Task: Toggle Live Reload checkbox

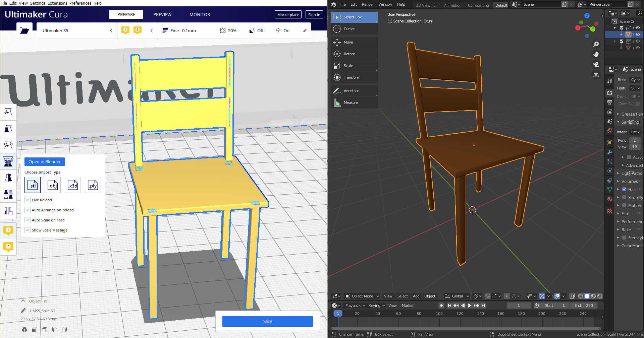Action: coord(28,200)
